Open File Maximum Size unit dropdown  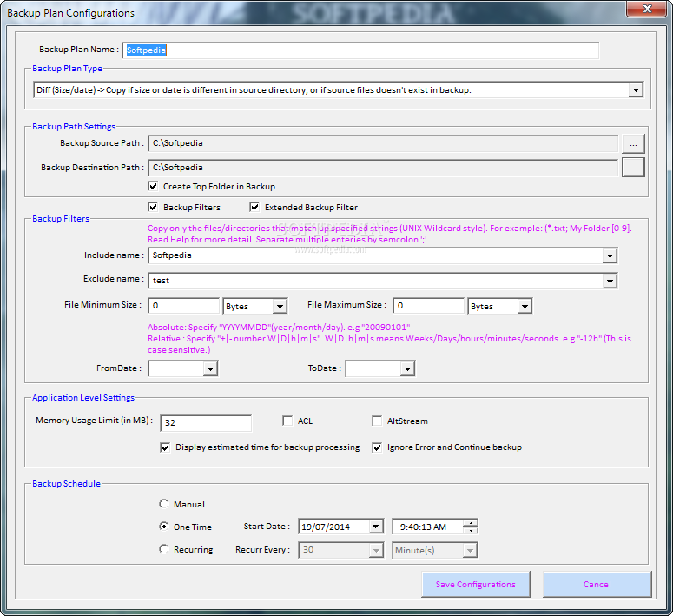pos(525,307)
